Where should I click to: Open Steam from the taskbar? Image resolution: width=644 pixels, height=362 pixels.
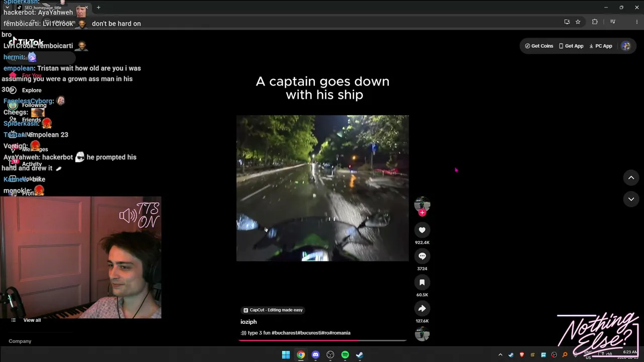point(360,355)
